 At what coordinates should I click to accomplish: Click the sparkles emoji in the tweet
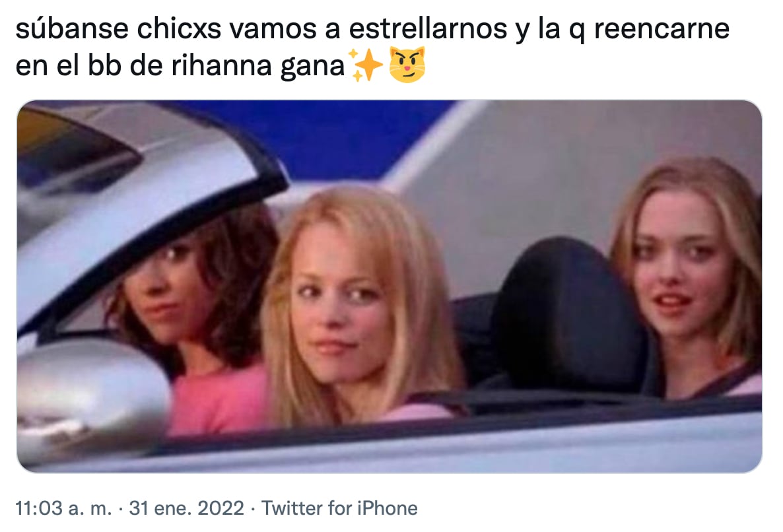(366, 65)
